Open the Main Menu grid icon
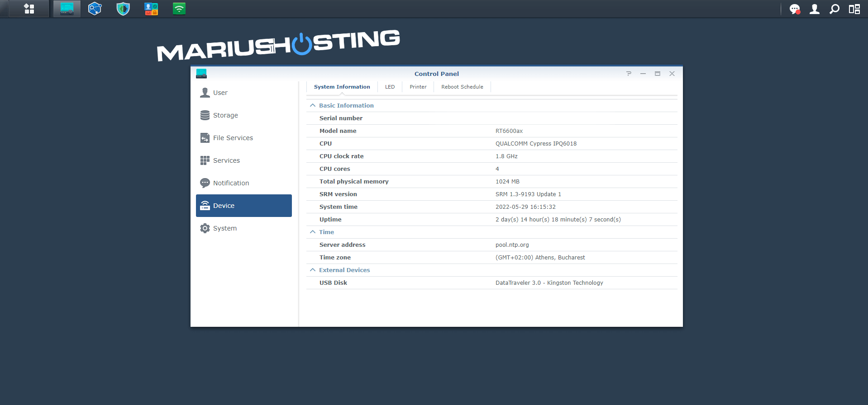868x405 pixels. pyautogui.click(x=29, y=9)
